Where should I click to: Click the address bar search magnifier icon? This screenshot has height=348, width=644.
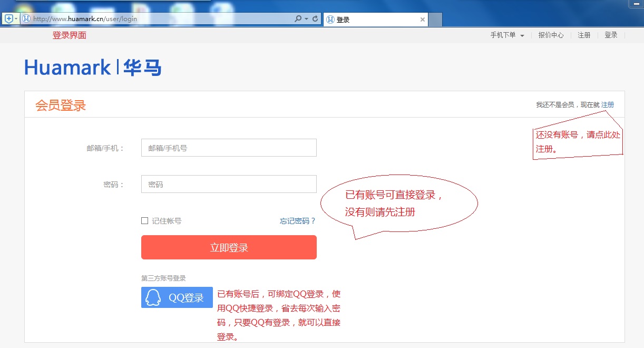coord(298,18)
